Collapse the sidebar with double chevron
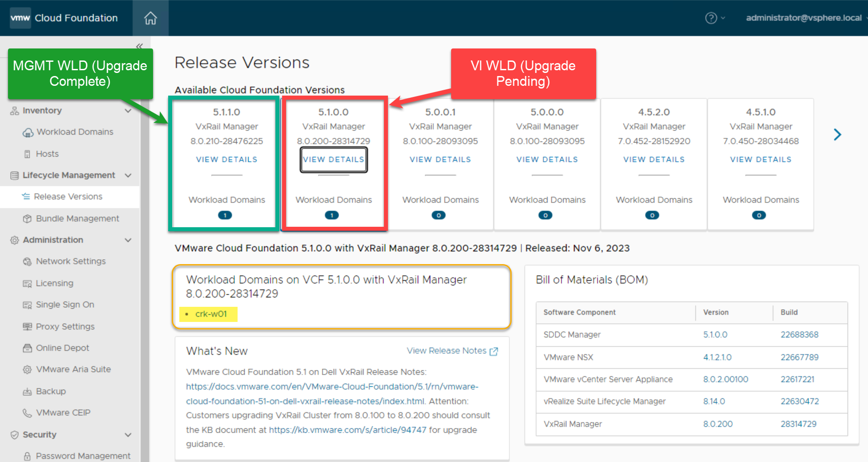This screenshot has height=462, width=868. (139, 46)
